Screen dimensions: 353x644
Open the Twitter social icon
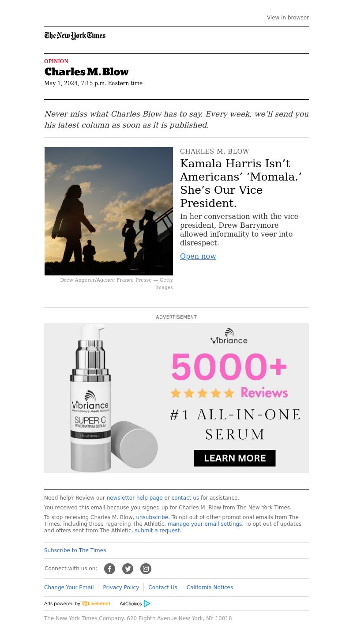pos(128,569)
